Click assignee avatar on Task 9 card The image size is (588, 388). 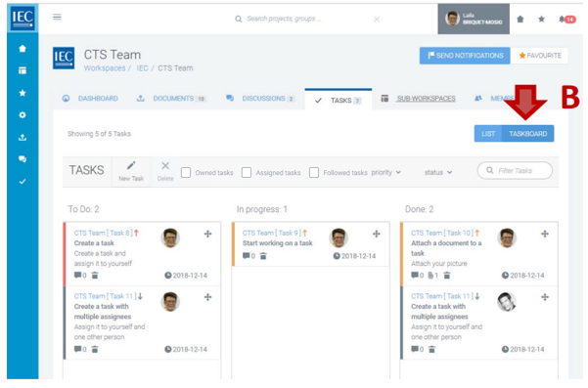(x=339, y=237)
